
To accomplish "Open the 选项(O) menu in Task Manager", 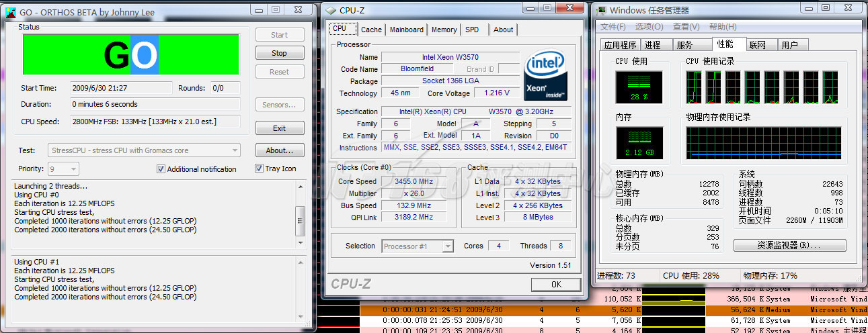I will [x=649, y=27].
